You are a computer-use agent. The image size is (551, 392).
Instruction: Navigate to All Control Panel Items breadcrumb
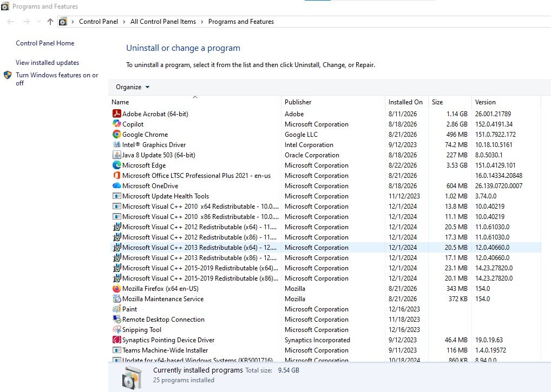coord(163,22)
